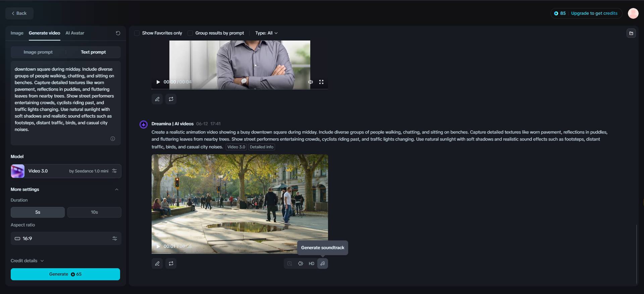Image resolution: width=644 pixels, height=294 pixels.
Task: Click the Generate button
Action: (x=65, y=274)
